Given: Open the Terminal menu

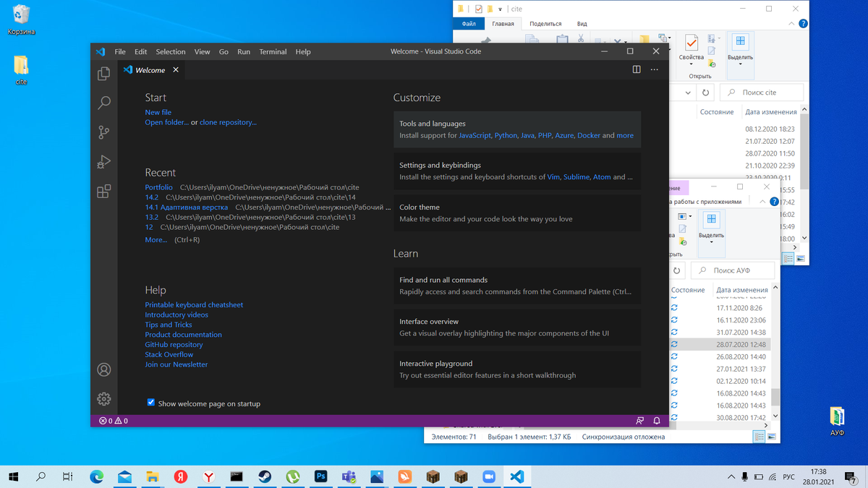Looking at the screenshot, I should [273, 51].
